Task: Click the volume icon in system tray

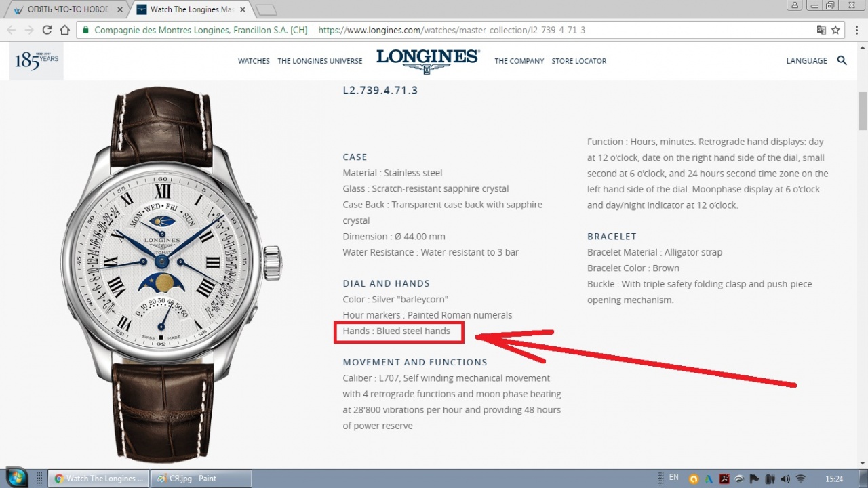Action: point(786,479)
